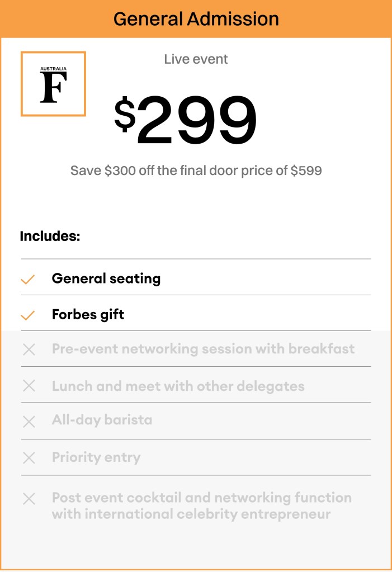Image resolution: width=392 pixels, height=572 pixels.
Task: Click the Save $300 off door price text
Action: (x=196, y=171)
